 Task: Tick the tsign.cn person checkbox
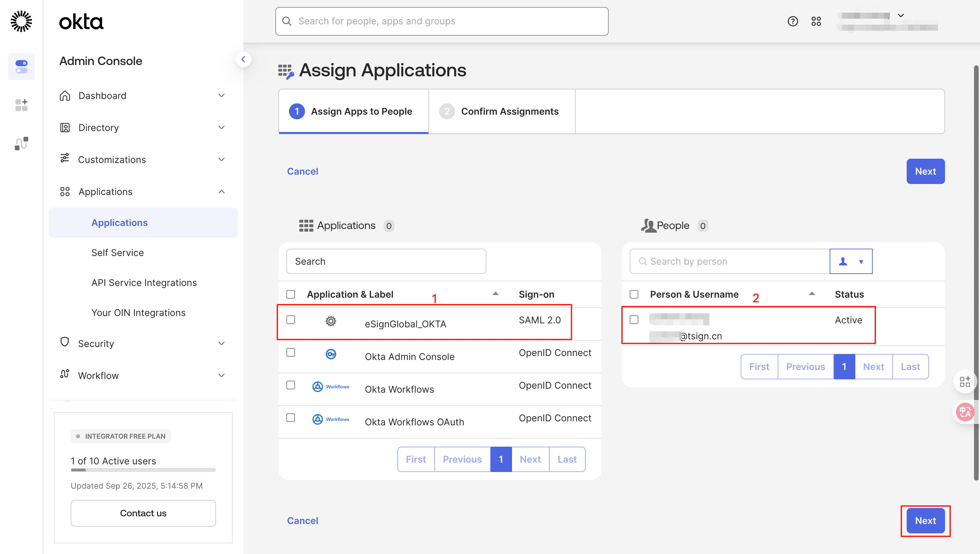click(x=634, y=320)
